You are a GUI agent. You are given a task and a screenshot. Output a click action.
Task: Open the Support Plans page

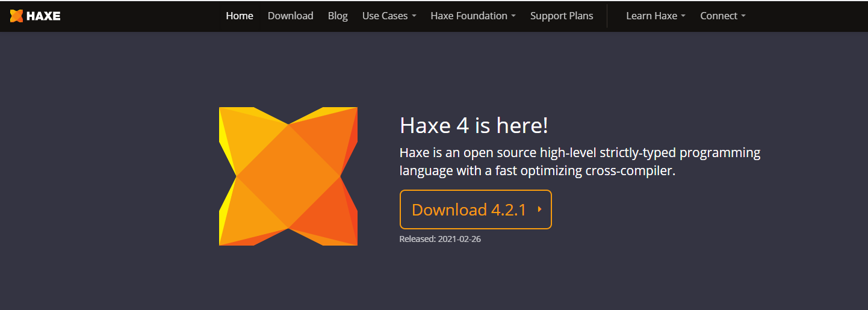562,16
